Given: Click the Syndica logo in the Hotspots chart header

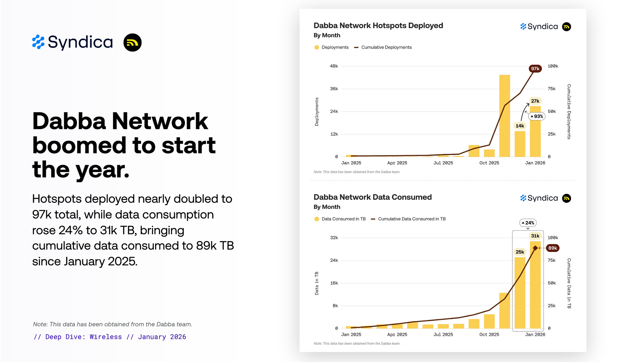Looking at the screenshot, I should click(x=539, y=27).
